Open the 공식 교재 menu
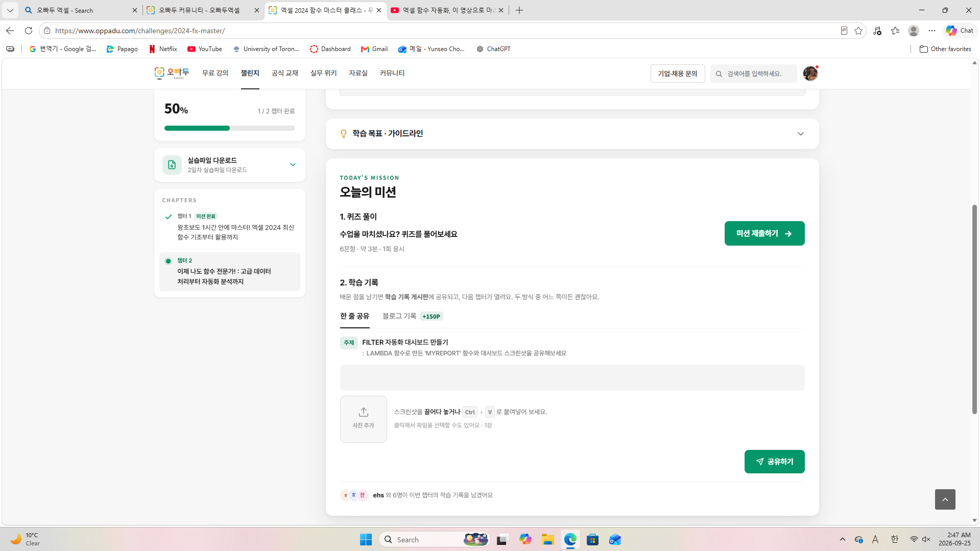The image size is (980, 551). point(284,74)
